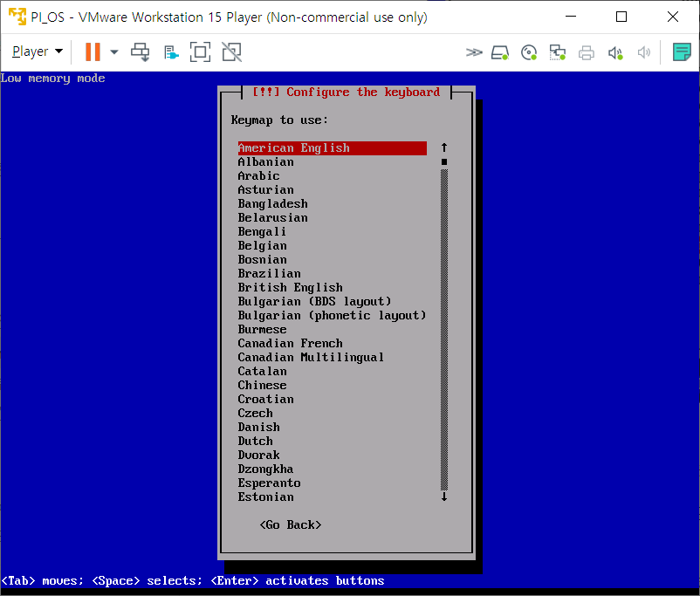
Task: Expand the power options dropdown arrow
Action: coord(114,52)
